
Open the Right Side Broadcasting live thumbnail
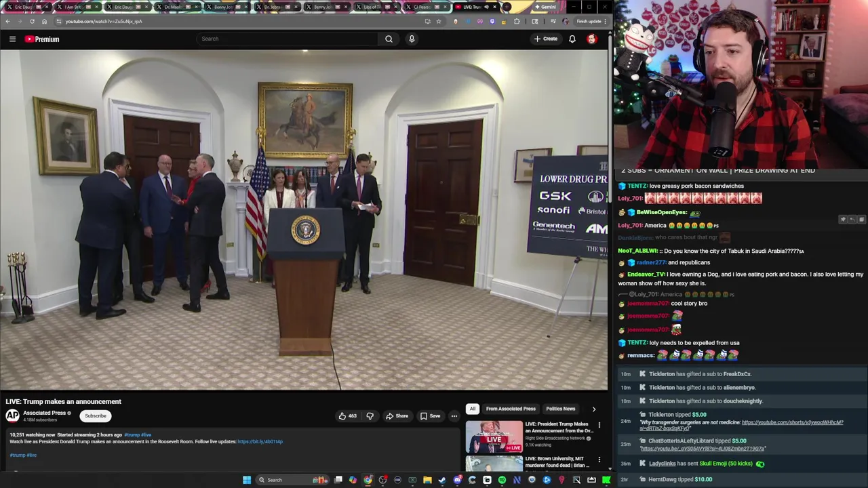pos(494,436)
